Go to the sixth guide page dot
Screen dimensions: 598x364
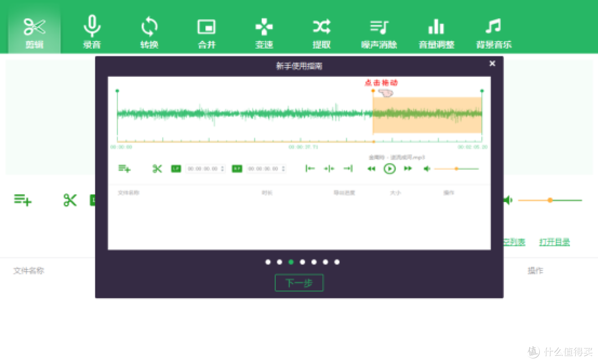pyautogui.click(x=326, y=262)
